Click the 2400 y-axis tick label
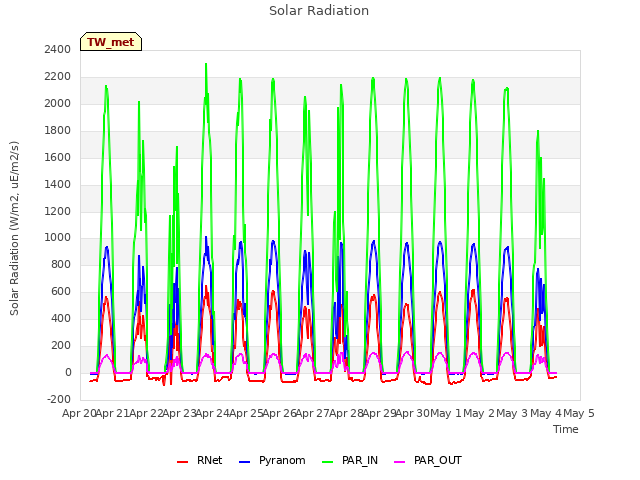This screenshot has width=640, height=480. click(x=58, y=49)
